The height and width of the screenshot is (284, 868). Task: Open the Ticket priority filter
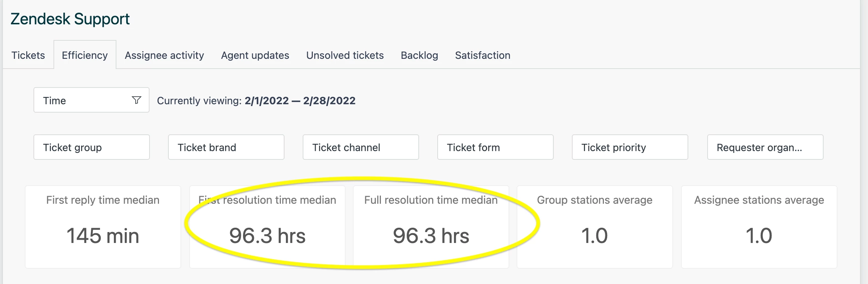point(630,147)
